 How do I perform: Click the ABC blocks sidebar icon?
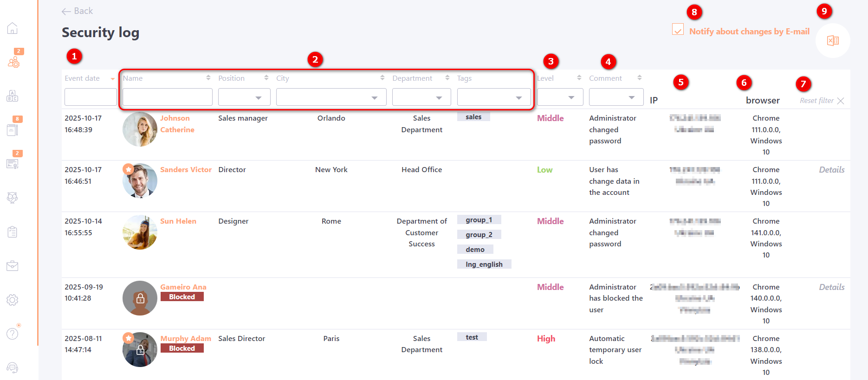click(x=13, y=96)
